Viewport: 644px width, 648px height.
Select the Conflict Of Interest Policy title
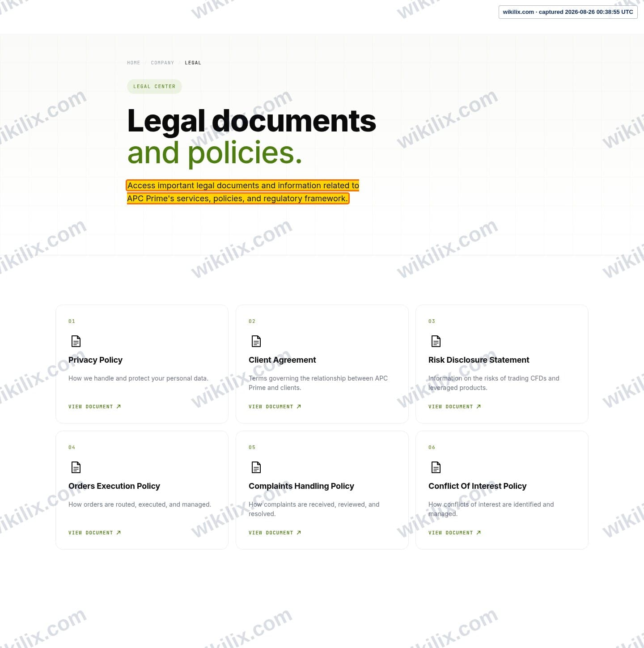tap(477, 486)
